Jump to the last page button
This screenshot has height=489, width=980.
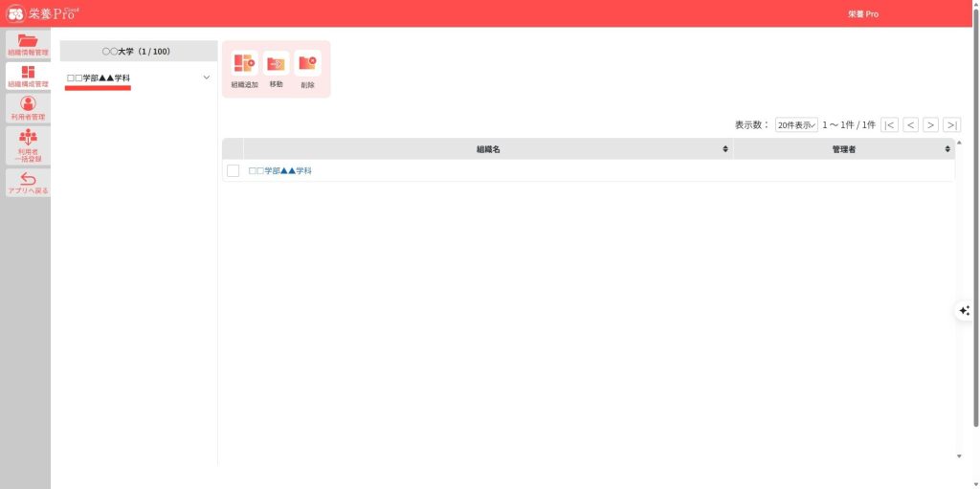click(x=951, y=124)
